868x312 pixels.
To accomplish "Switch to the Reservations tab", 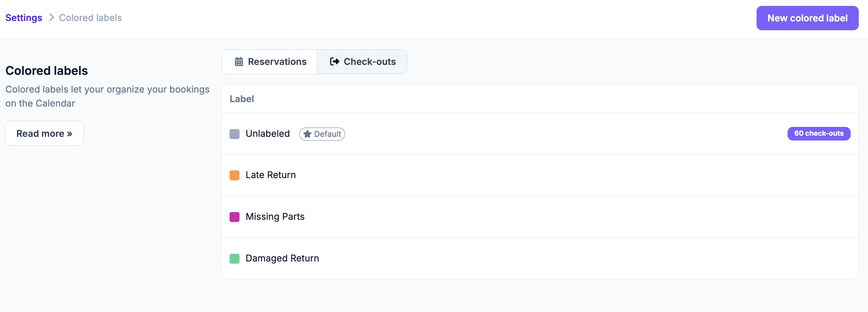I will coord(269,62).
